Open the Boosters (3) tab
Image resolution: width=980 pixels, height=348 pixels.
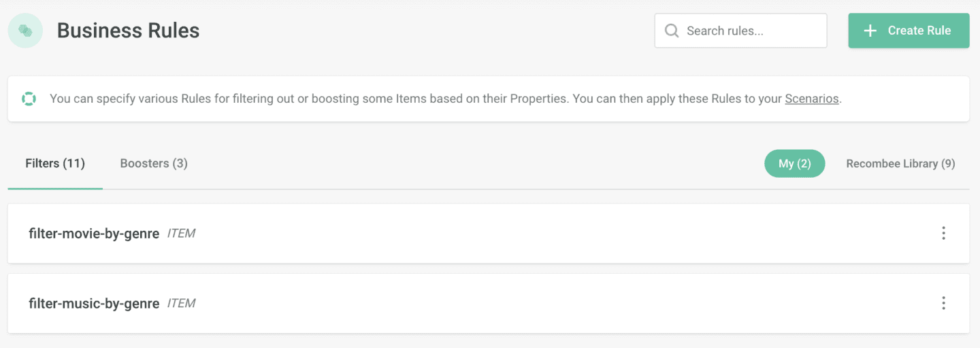coord(154,163)
